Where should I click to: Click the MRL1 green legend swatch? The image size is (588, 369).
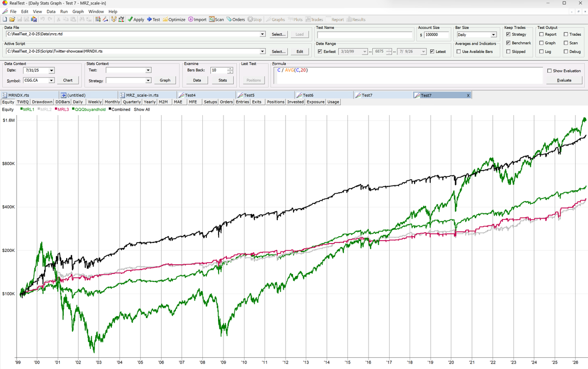(21, 109)
